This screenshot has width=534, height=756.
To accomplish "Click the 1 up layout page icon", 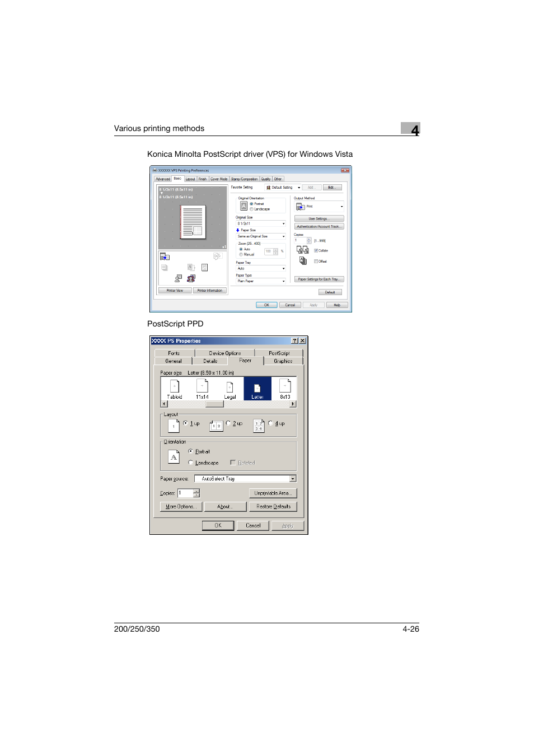I will pos(174,426).
